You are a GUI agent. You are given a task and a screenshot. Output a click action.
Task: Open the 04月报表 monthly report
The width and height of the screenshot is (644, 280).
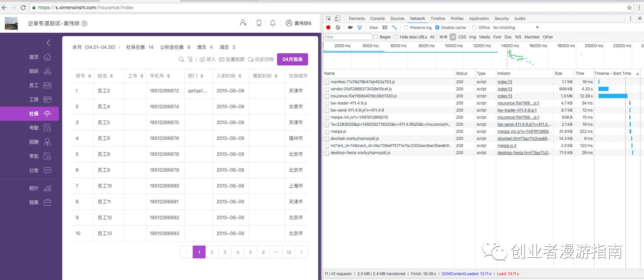point(293,59)
